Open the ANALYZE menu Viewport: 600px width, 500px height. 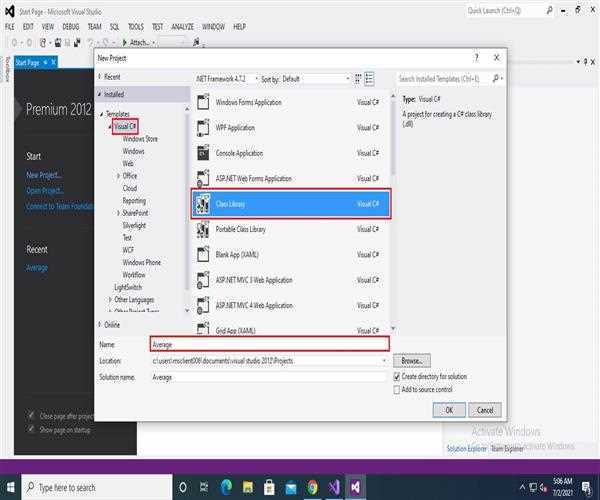[182, 26]
